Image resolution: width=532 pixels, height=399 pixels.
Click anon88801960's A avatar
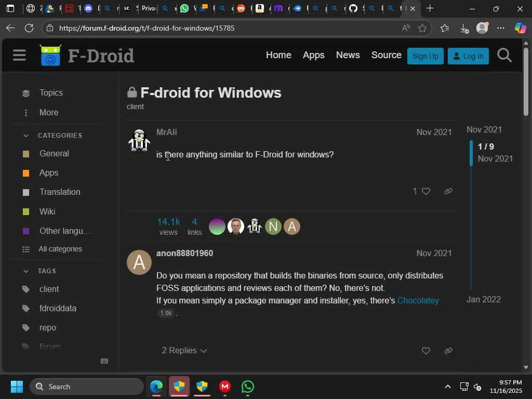tap(139, 262)
